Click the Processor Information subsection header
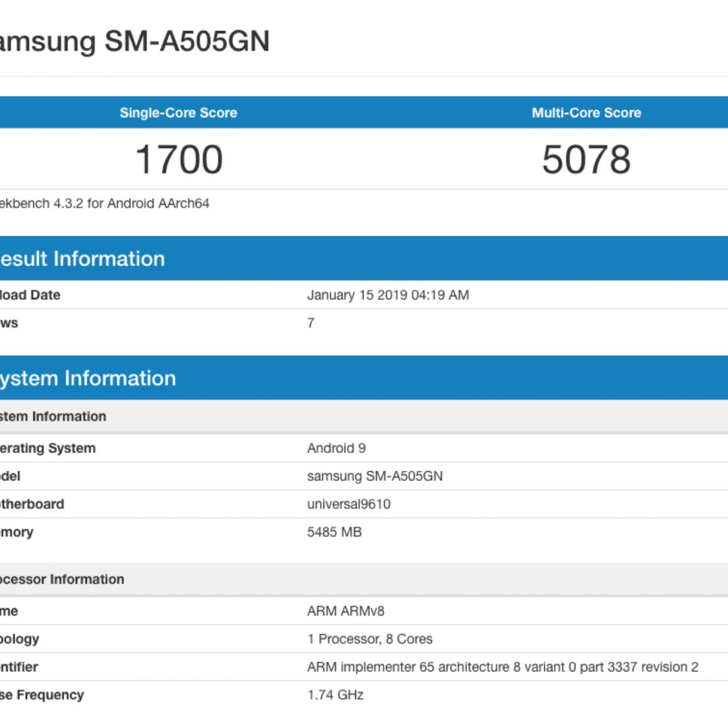The height and width of the screenshot is (728, 728). [x=61, y=580]
